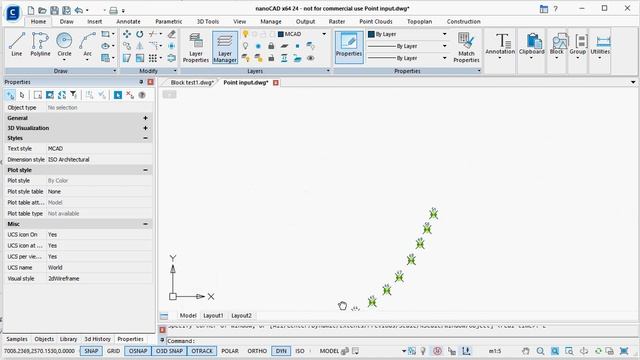Viewport: 640px width, 360px height.
Task: Open the Group tools menu
Action: [578, 47]
